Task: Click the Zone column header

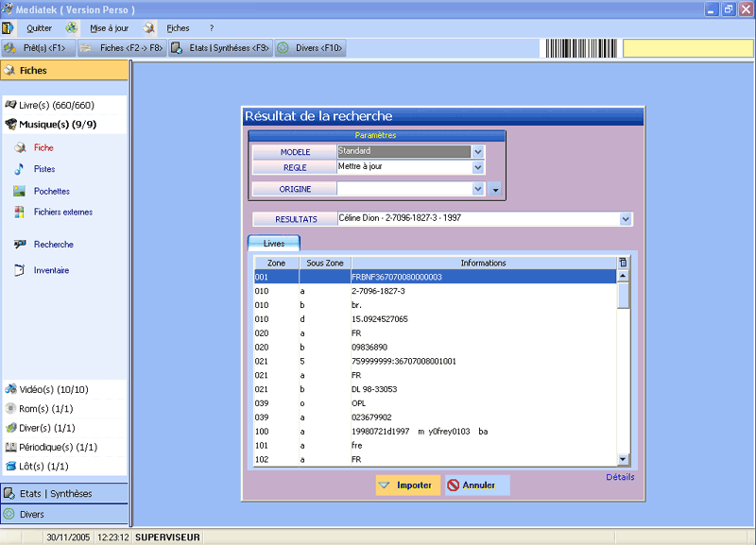Action: (x=277, y=264)
